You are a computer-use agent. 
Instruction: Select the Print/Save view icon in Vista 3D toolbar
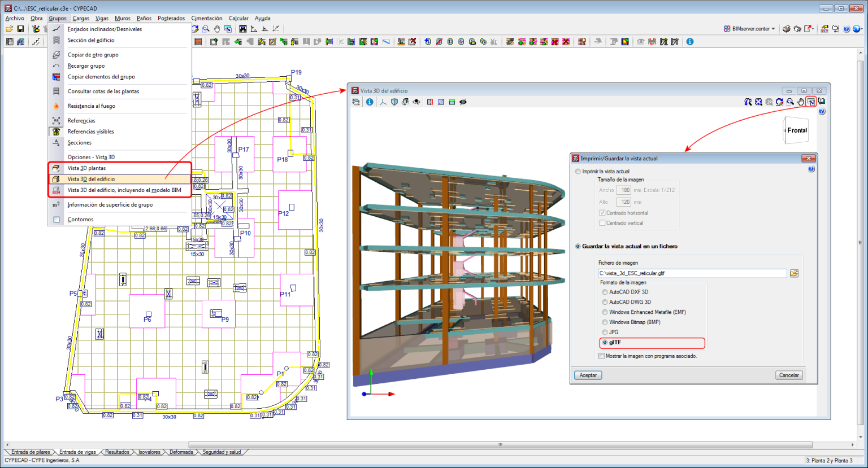click(811, 102)
